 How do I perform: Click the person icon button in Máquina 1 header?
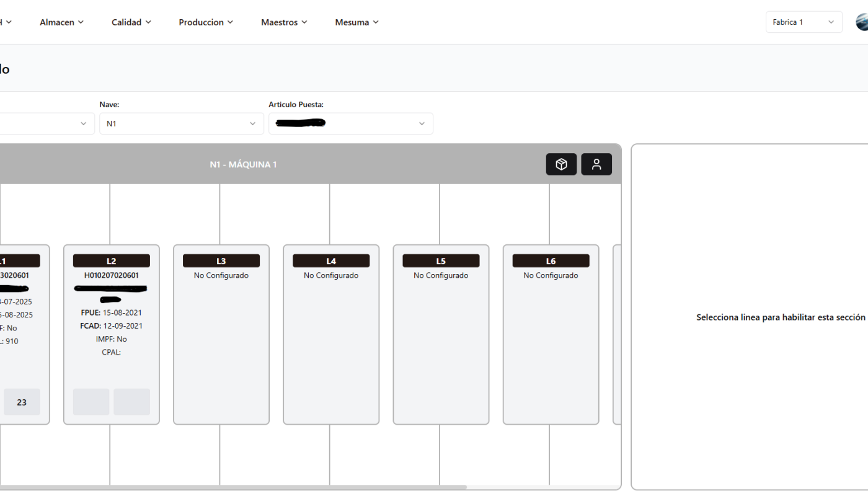[596, 164]
